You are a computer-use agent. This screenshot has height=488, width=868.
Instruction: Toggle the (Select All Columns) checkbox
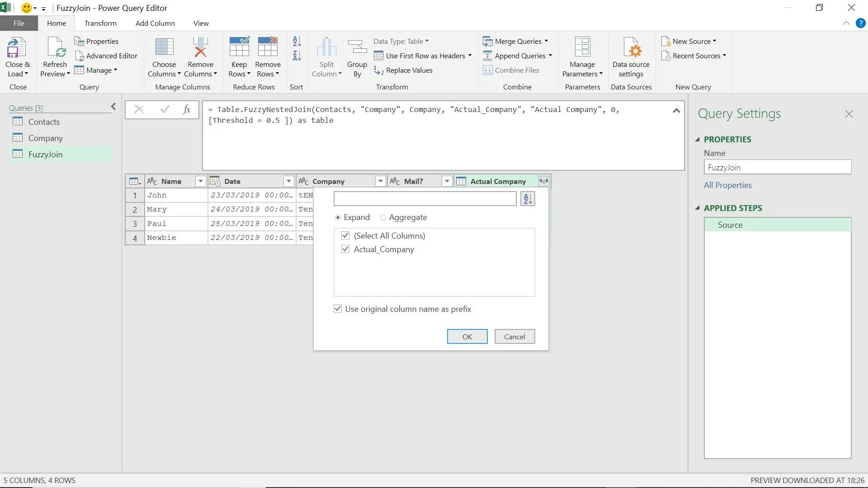(x=345, y=235)
